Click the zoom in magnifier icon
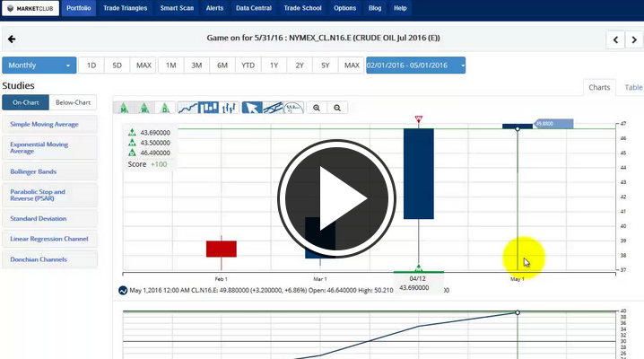The width and height of the screenshot is (644, 359). tap(317, 108)
